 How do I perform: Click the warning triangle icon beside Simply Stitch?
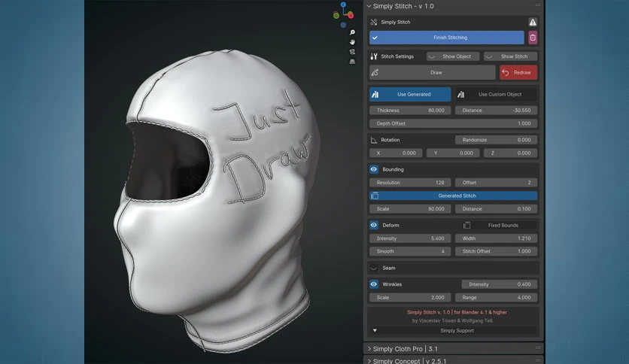point(533,22)
